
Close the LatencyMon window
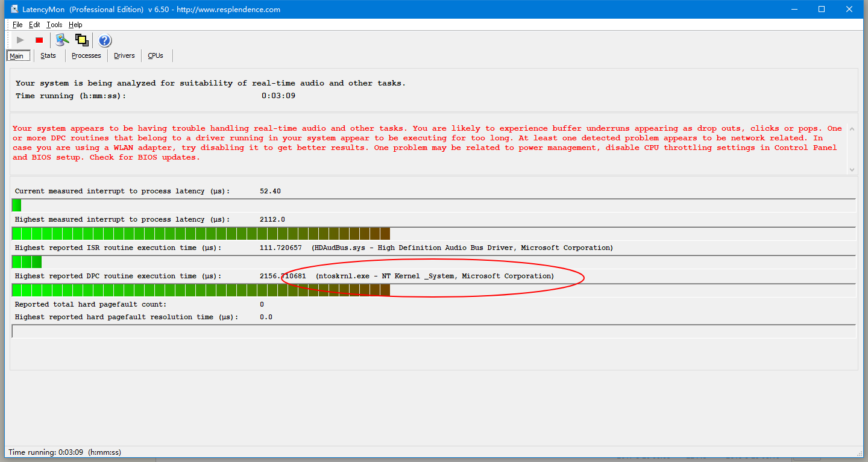click(x=849, y=9)
